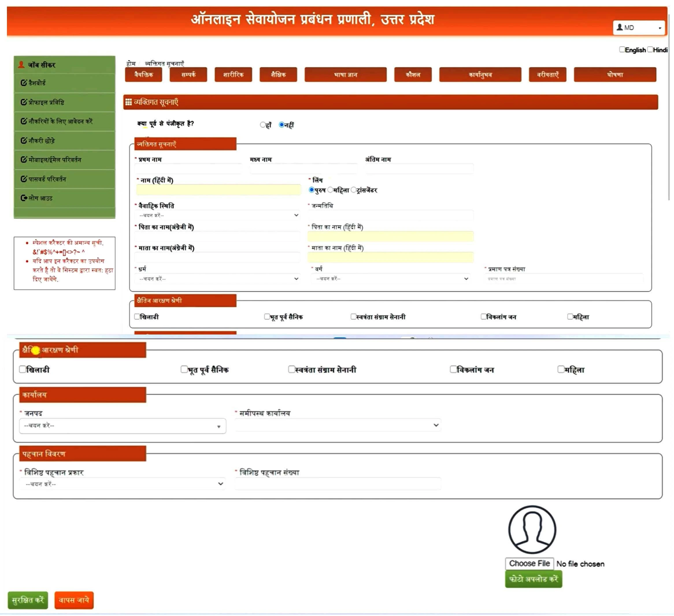The width and height of the screenshot is (674, 616).
Task: Open the भाषा ज्ञान tab
Action: click(345, 75)
